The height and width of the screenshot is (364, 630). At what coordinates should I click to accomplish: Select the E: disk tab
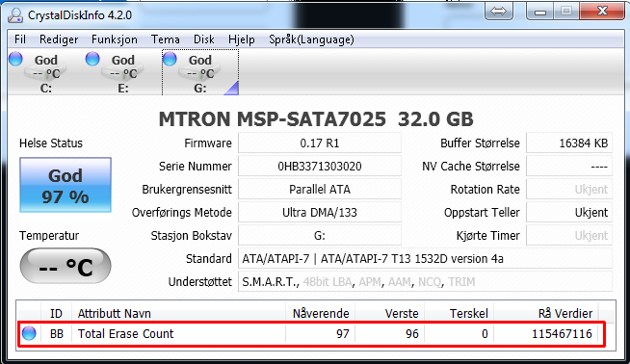point(122,73)
